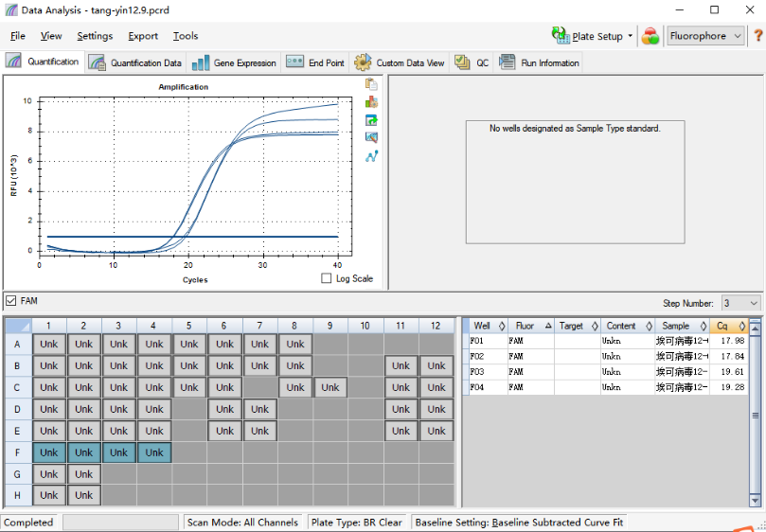Sort table by the Cq column
Image resolution: width=766 pixels, height=532 pixels.
point(728,326)
